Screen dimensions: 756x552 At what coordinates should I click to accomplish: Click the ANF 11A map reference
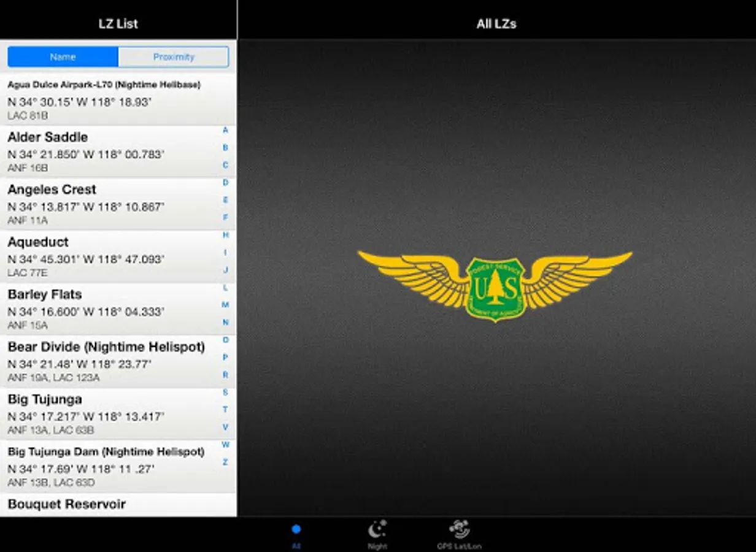[28, 220]
